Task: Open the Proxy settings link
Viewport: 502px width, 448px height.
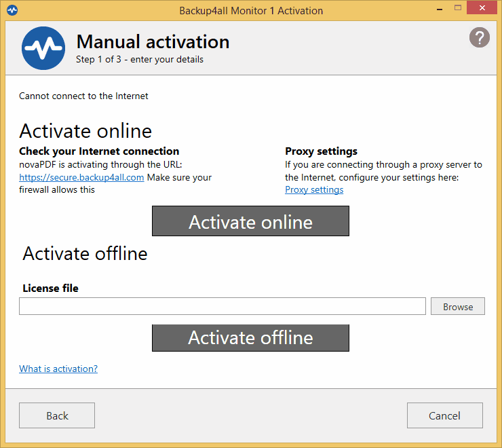Action: tap(314, 189)
